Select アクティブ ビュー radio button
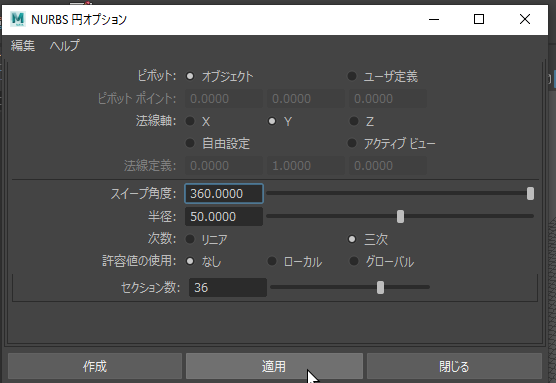The image size is (556, 383). pyautogui.click(x=352, y=143)
